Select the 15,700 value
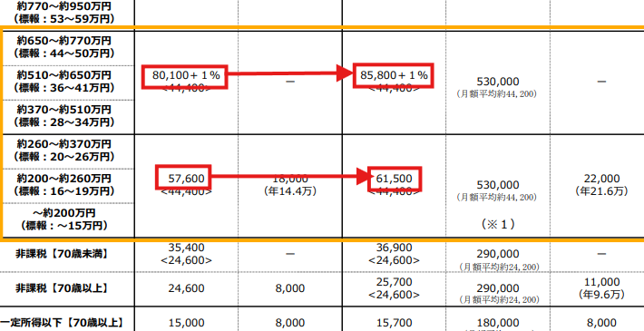 point(395,323)
